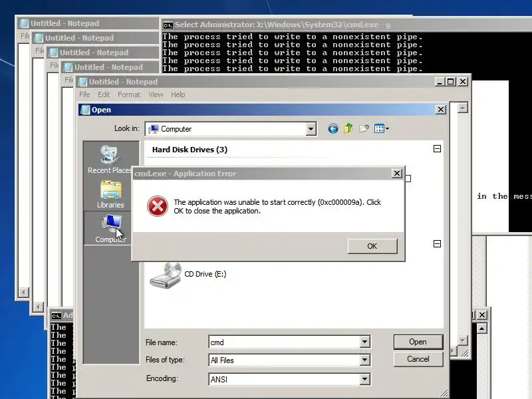Image resolution: width=532 pixels, height=399 pixels.
Task: Click the red error icon in the dialog
Action: 158,206
